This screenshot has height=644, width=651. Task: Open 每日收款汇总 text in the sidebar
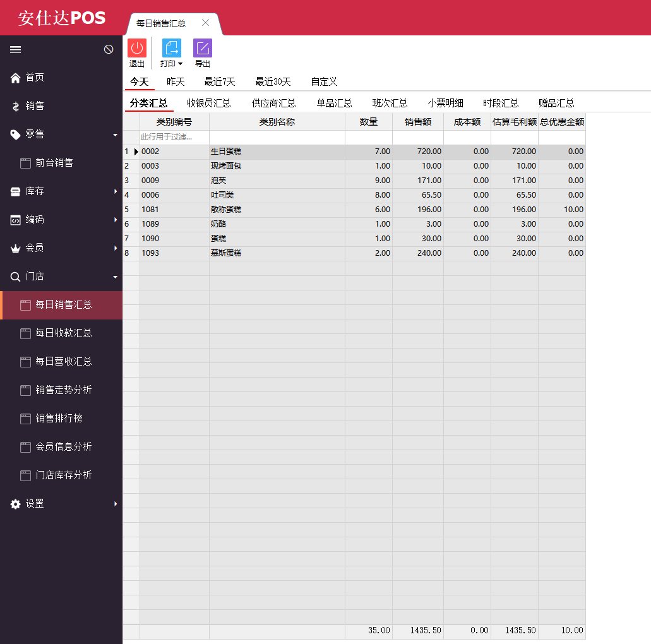tap(64, 333)
